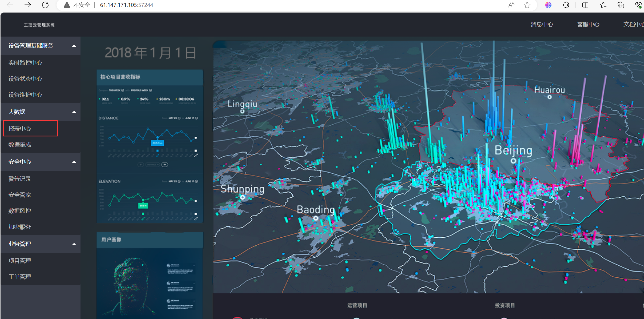Reload the page with refresh icon
644x319 pixels.
[45, 5]
